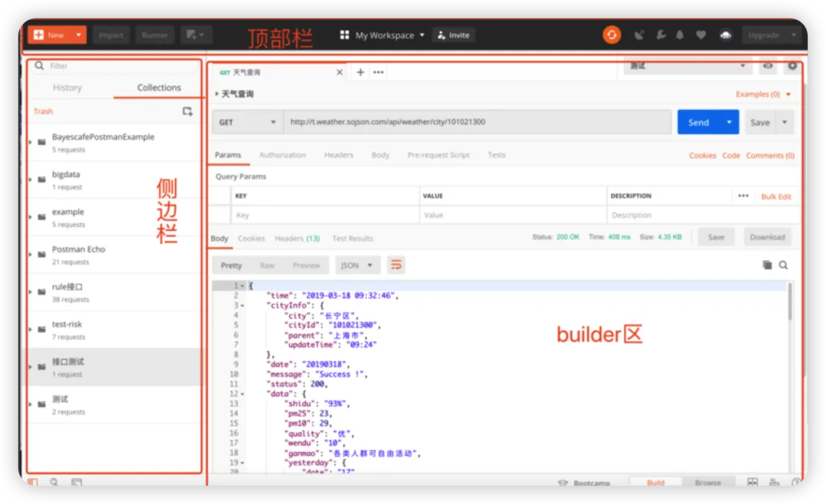Open the Send dropdown arrow
This screenshot has width=826, height=504.
tap(729, 122)
